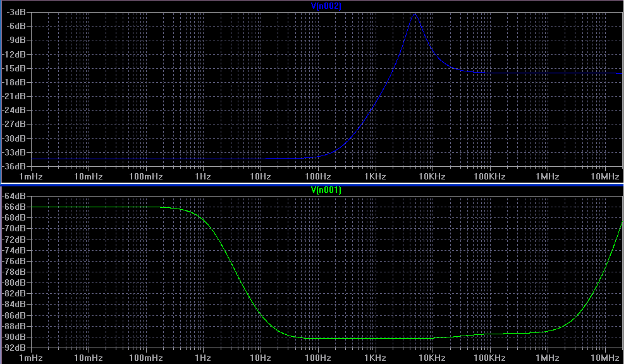Select the V(n001) trace label
The width and height of the screenshot is (626, 364).
click(326, 190)
